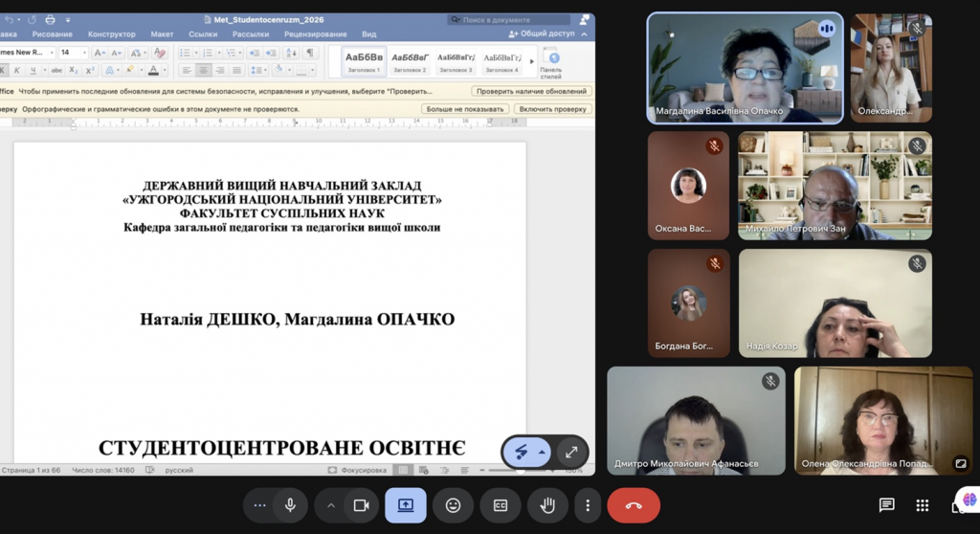The image size is (980, 534).
Task: Click the Undo arrow in Word's title bar
Action: pos(9,20)
